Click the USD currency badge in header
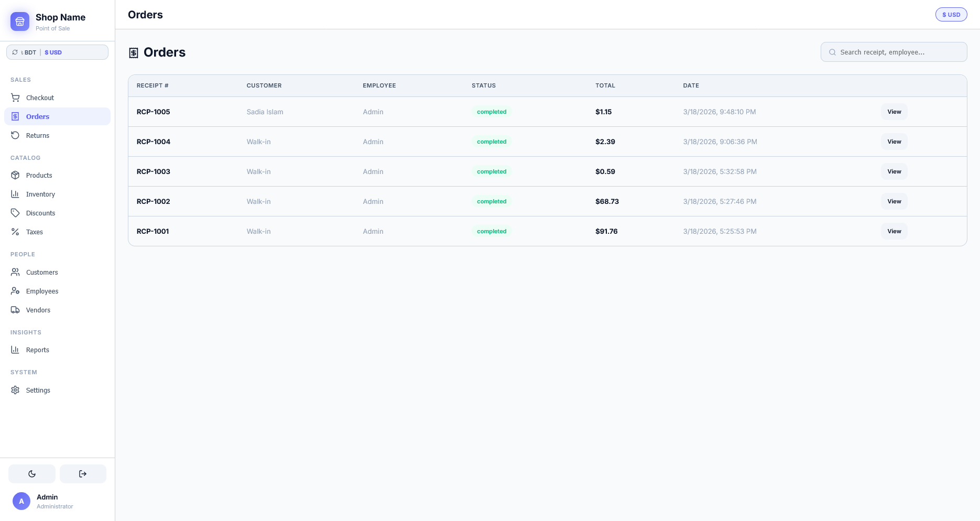Viewport: 980px width, 521px height. [951, 15]
